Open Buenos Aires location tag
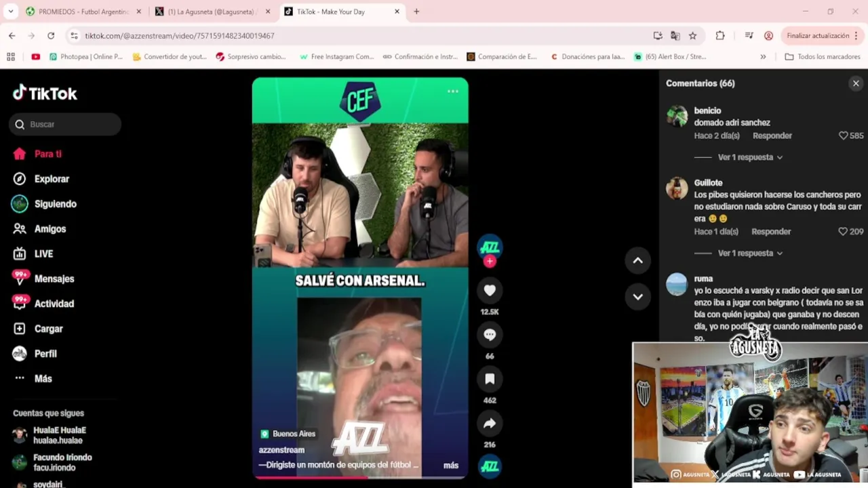 tap(288, 434)
